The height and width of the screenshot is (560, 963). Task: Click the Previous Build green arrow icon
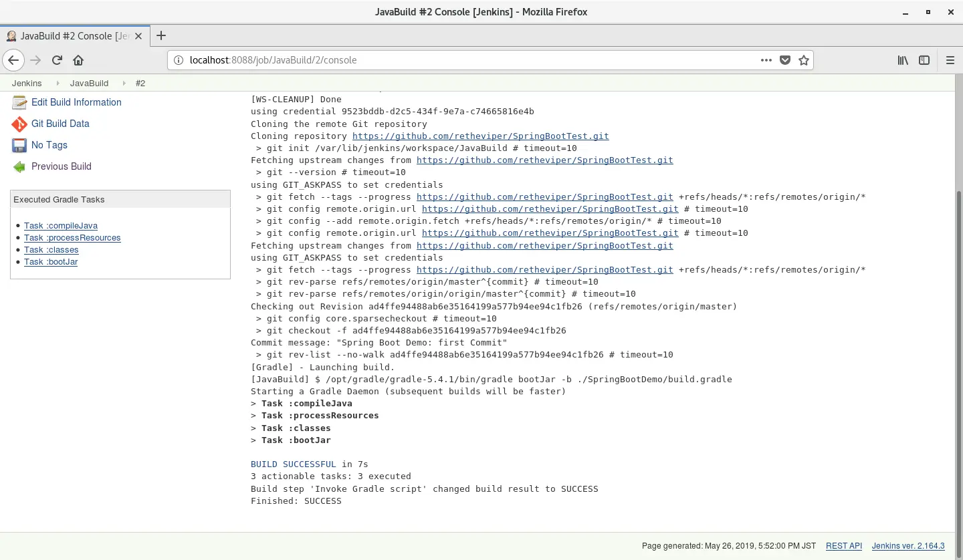click(19, 166)
